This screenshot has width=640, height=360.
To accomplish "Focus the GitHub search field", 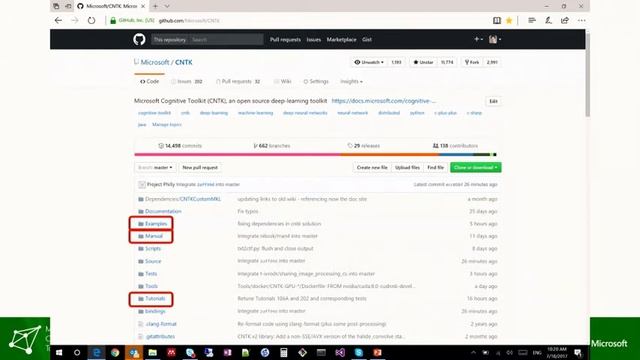I will click(x=226, y=40).
